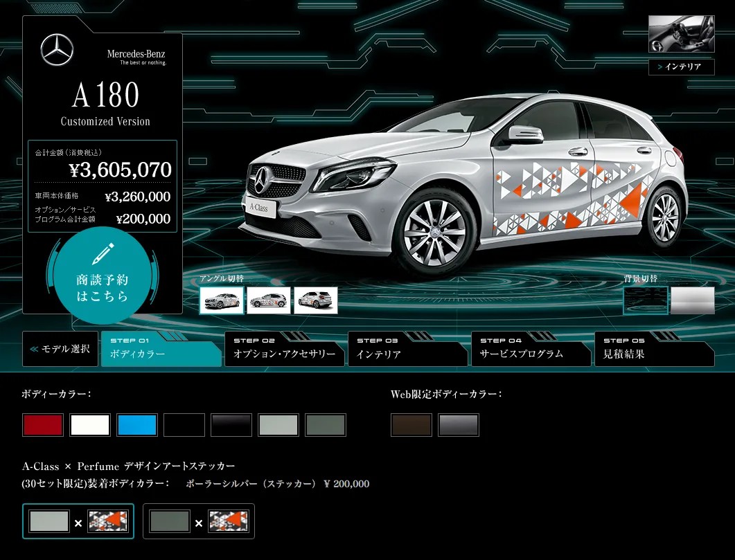Viewport: 735px width, 560px height.
Task: Select the rear angle thumbnail
Action: (315, 300)
